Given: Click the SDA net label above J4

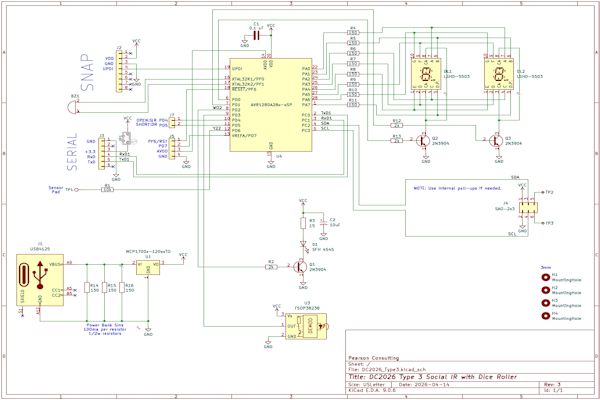Looking at the screenshot, I should [515, 178].
